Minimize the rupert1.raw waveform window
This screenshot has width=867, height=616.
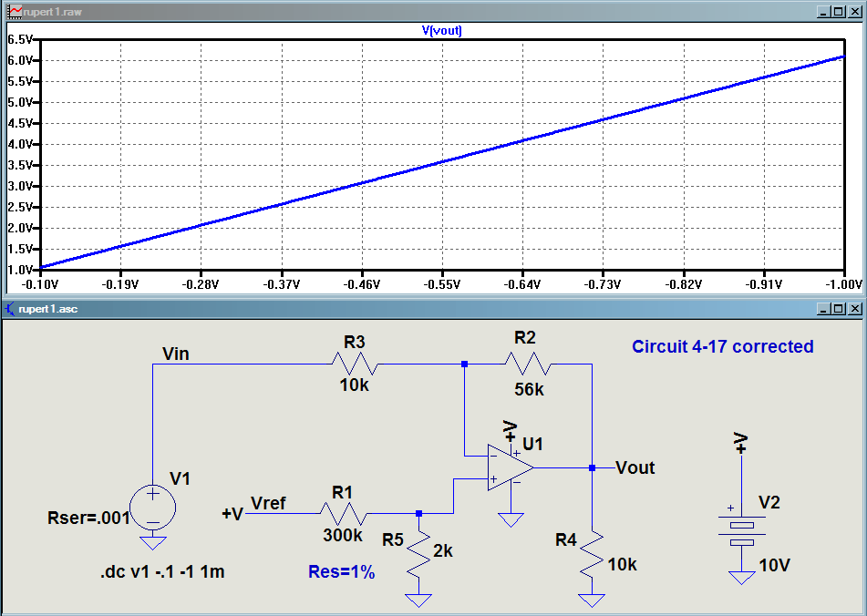click(x=824, y=12)
